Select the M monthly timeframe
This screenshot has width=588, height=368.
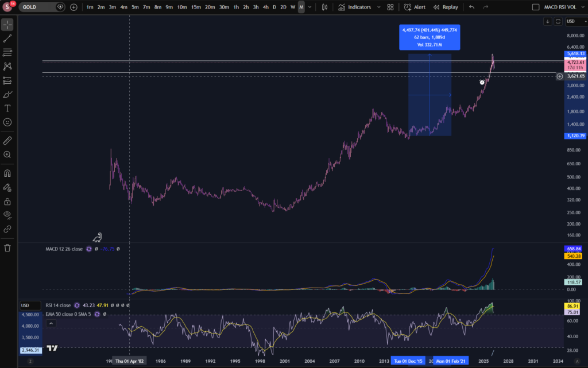pos(301,7)
